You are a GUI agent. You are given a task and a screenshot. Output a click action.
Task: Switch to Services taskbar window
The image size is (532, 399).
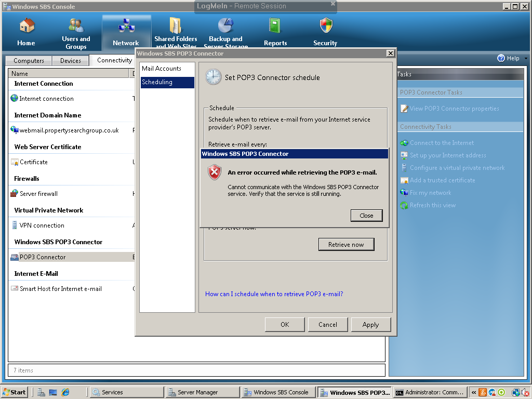coord(127,392)
